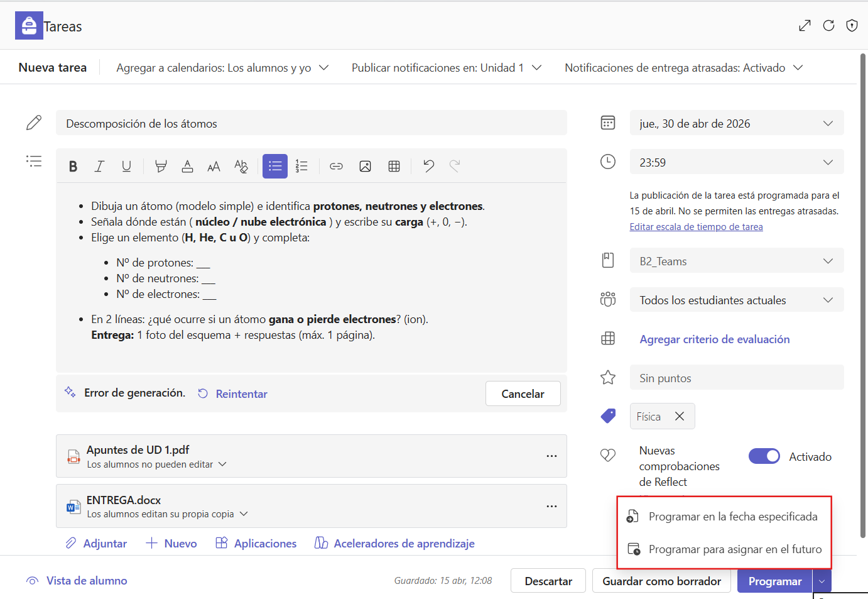Open more options for Apuntes de UD 1.pdf
Screen dimensions: 868x599
tap(551, 456)
